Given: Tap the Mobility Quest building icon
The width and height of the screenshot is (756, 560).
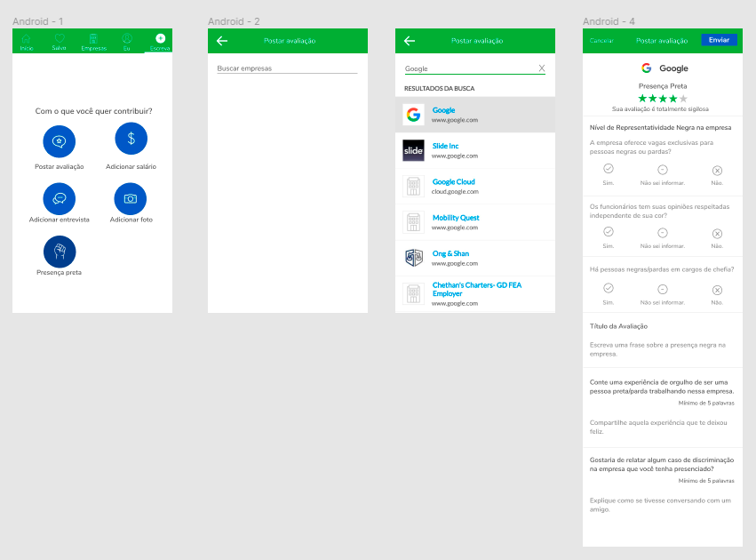Looking at the screenshot, I should [x=413, y=222].
